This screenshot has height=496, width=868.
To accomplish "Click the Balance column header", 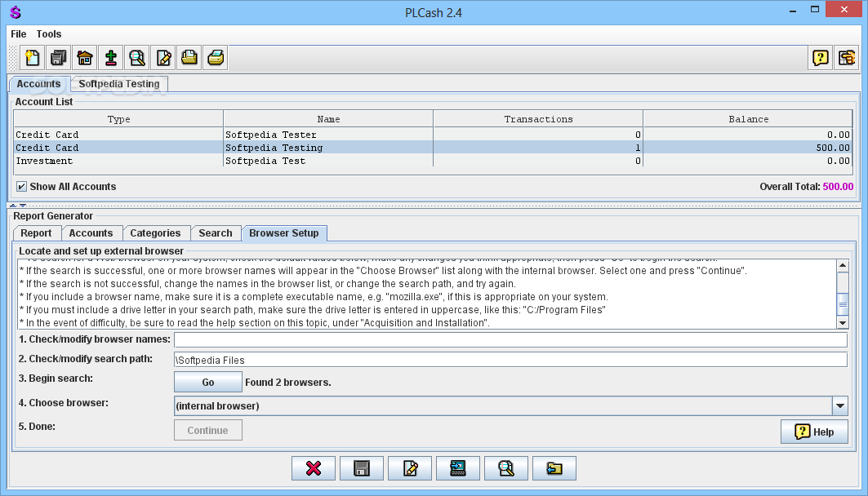I will tap(748, 119).
